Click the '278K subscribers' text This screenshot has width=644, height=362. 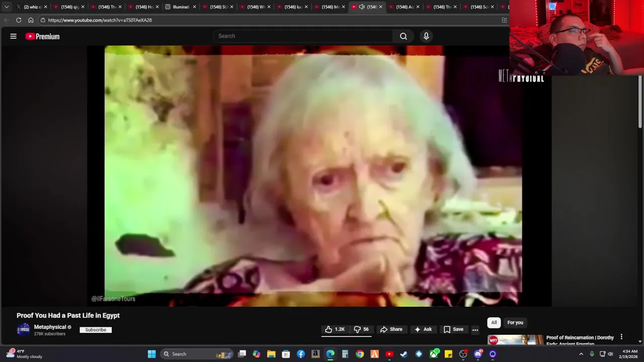click(50, 334)
